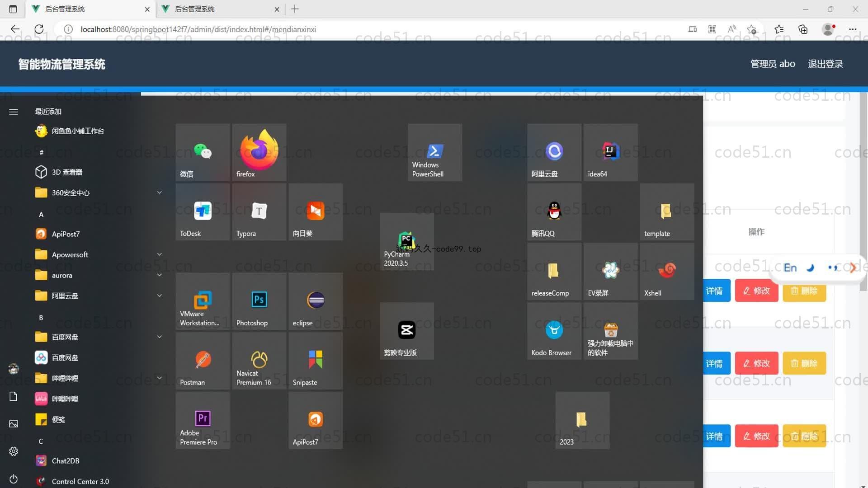The width and height of the screenshot is (868, 488).
Task: Open the WeChat (微信) tile
Action: (203, 152)
